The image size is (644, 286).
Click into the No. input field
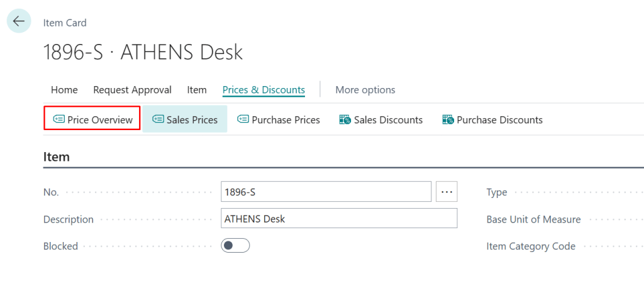click(x=326, y=192)
